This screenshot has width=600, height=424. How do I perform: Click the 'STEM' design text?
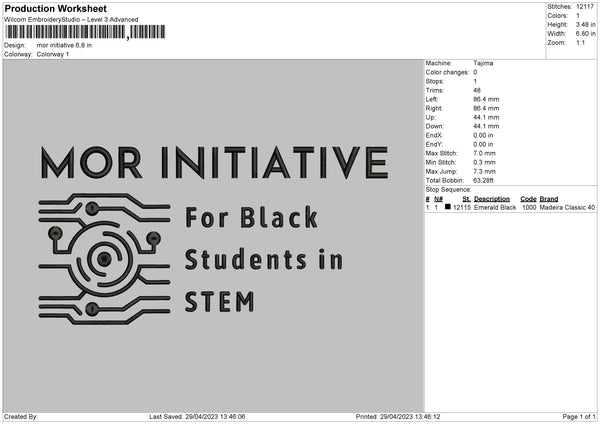click(220, 302)
